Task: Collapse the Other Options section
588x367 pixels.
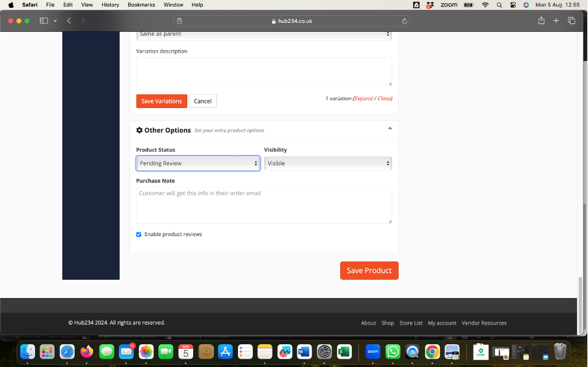Action: 390,129
